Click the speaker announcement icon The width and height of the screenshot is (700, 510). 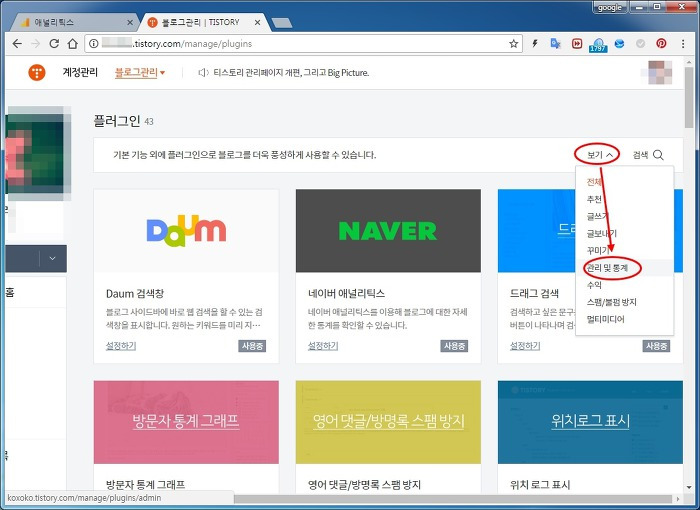pos(203,72)
